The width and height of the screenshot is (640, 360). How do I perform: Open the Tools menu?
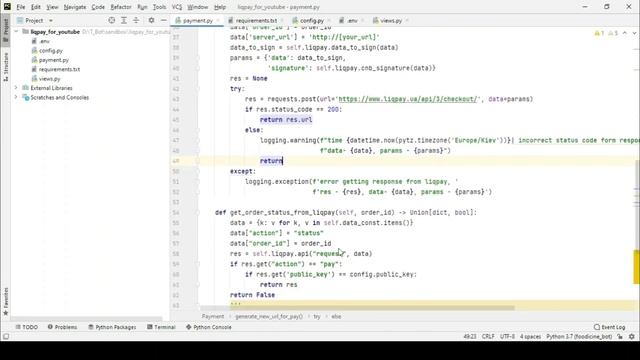tap(160, 7)
